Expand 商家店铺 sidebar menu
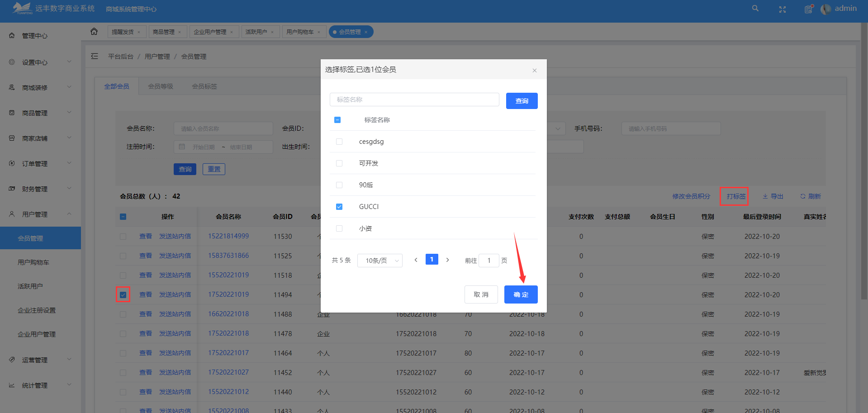This screenshot has height=413, width=868. point(69,138)
